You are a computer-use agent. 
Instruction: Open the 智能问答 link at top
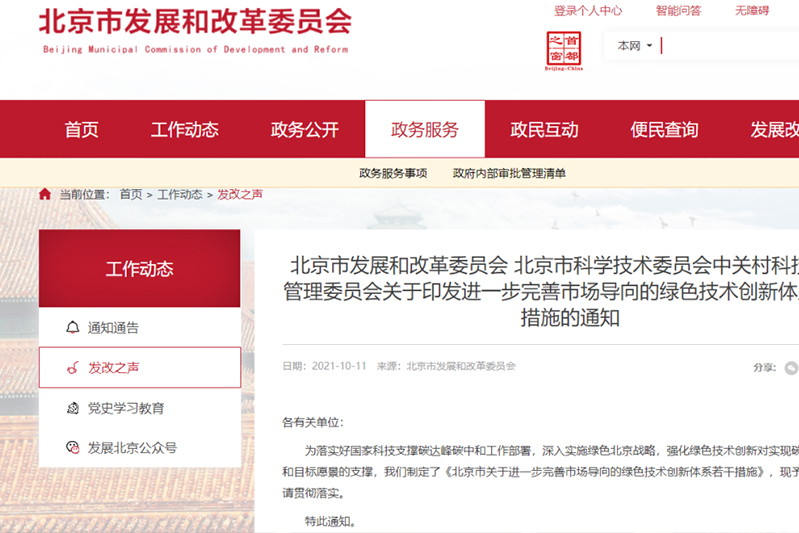coord(678,11)
